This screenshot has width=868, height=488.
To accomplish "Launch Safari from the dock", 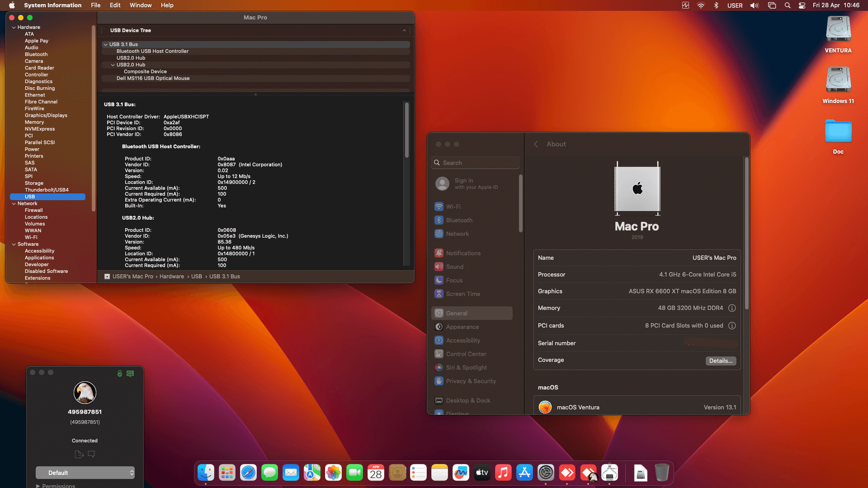I will click(248, 473).
